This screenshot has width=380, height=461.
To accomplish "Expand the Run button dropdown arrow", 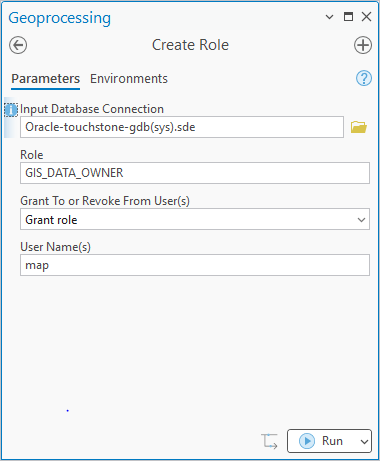I will pyautogui.click(x=364, y=441).
